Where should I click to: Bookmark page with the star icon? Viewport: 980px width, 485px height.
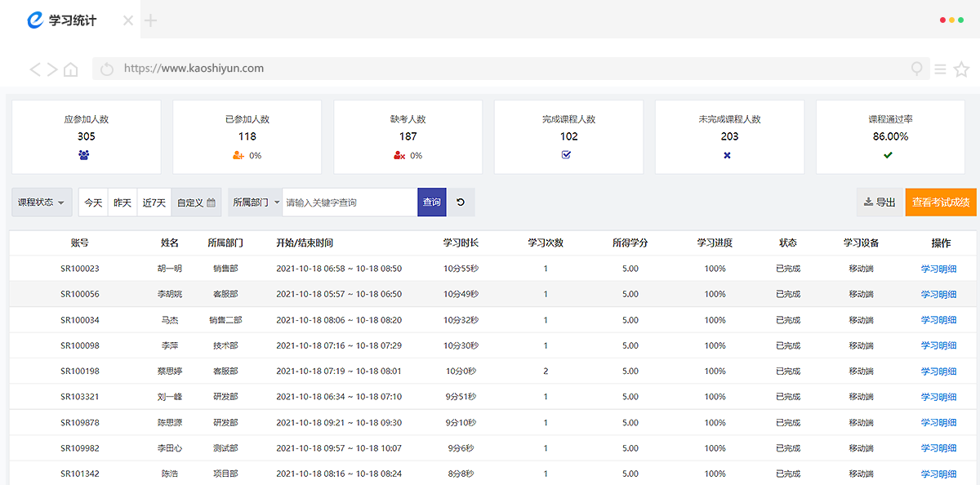[x=961, y=69]
